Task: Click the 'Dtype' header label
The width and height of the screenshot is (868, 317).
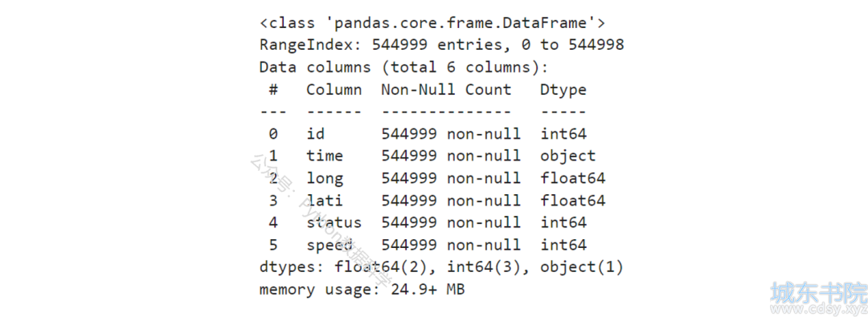Action: (x=563, y=90)
